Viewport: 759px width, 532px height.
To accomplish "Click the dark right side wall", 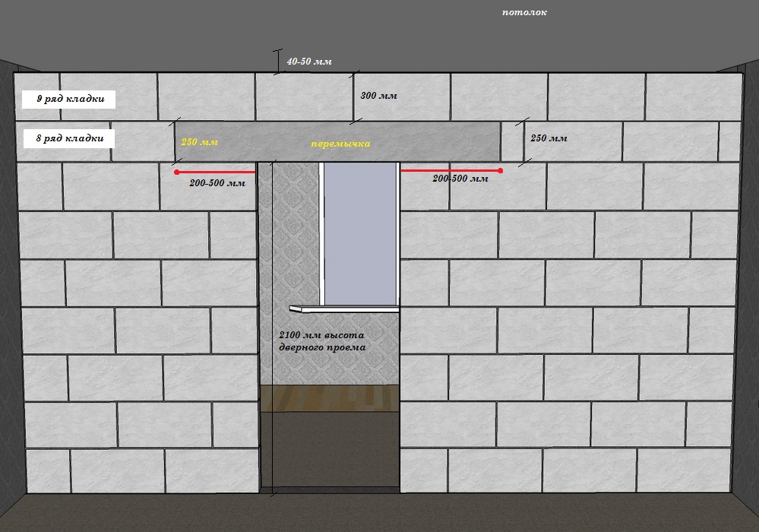I will click(x=751, y=289).
